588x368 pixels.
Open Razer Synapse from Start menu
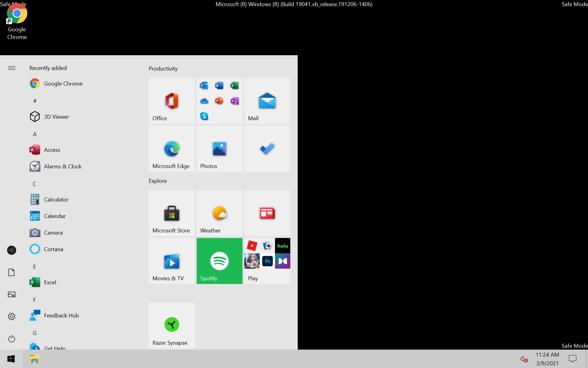(x=171, y=325)
